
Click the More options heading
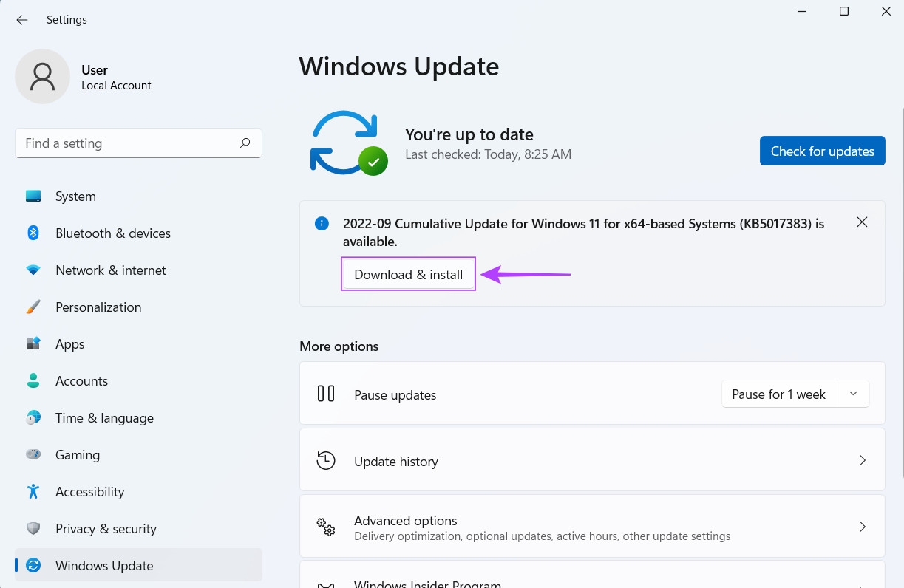coord(339,346)
